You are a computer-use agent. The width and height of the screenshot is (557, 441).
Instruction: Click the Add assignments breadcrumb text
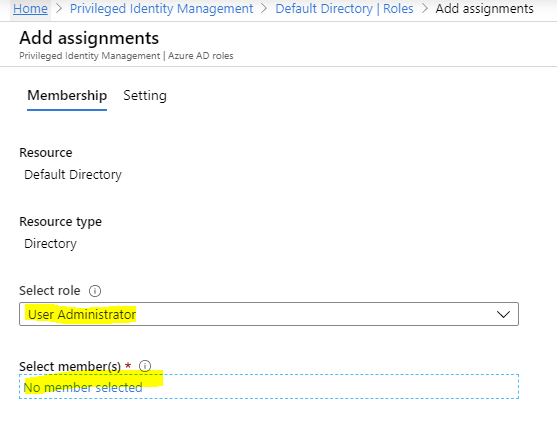[485, 9]
